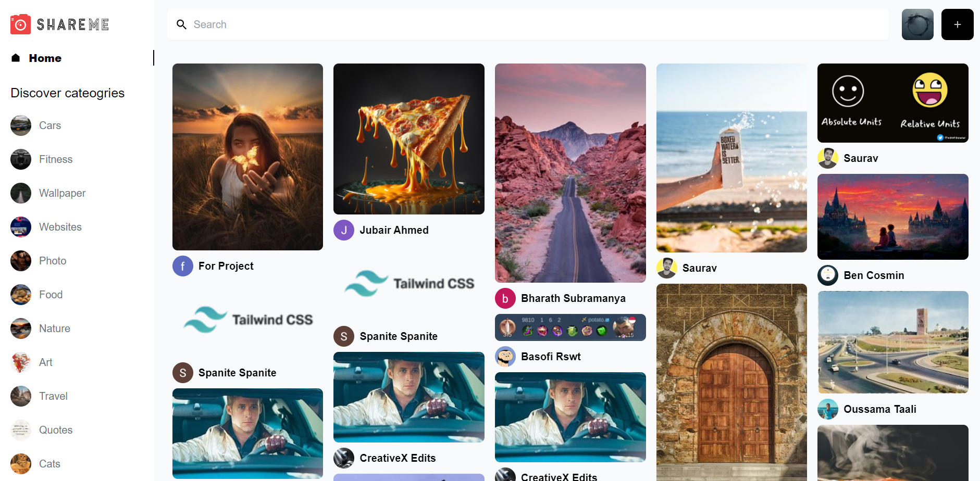Image resolution: width=980 pixels, height=481 pixels.
Task: Open the Fitness category
Action: point(55,159)
